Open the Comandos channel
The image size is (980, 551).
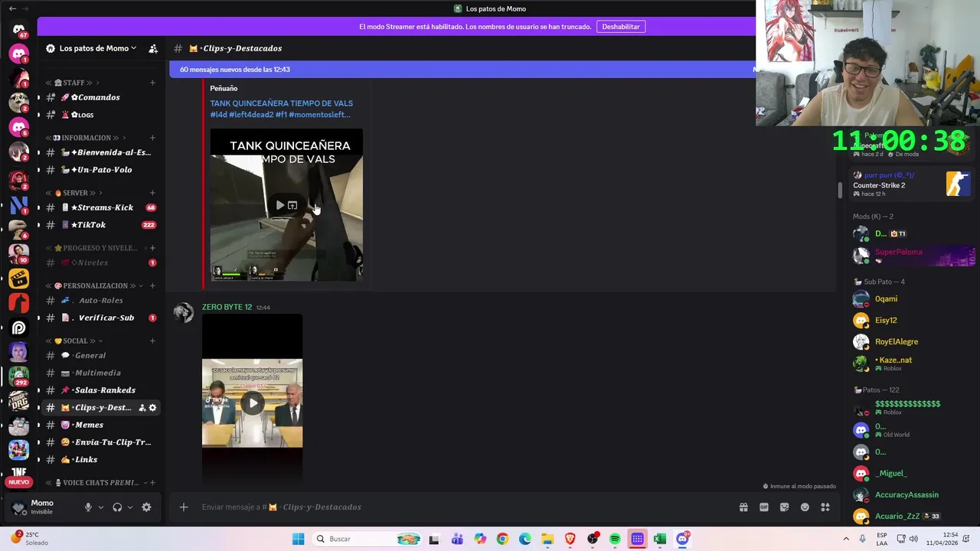[x=100, y=97]
